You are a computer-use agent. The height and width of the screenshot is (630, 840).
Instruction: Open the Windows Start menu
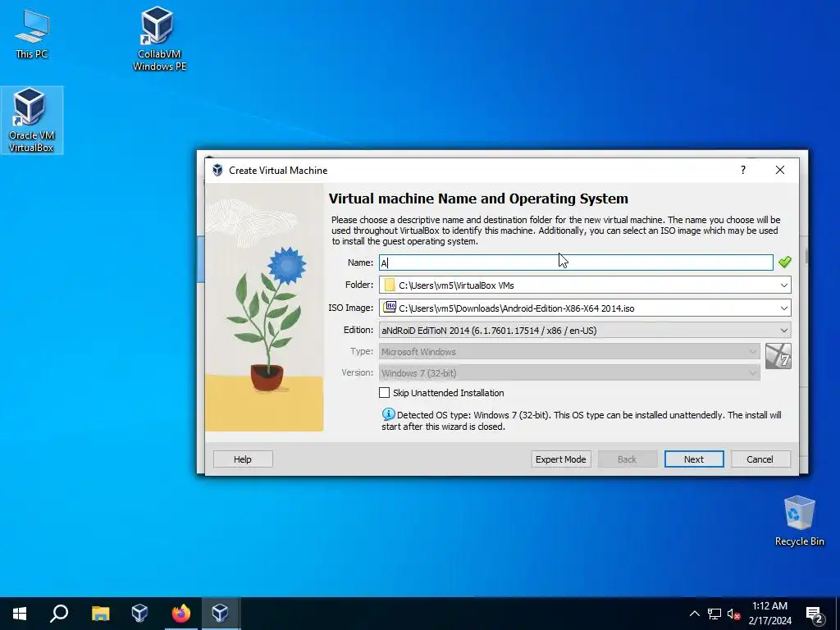tap(20, 613)
